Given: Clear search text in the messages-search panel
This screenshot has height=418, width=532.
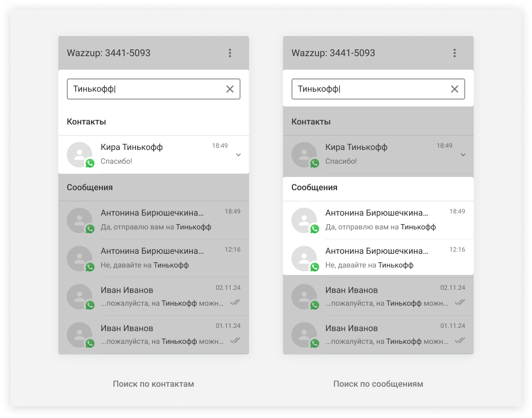Looking at the screenshot, I should click(x=455, y=89).
